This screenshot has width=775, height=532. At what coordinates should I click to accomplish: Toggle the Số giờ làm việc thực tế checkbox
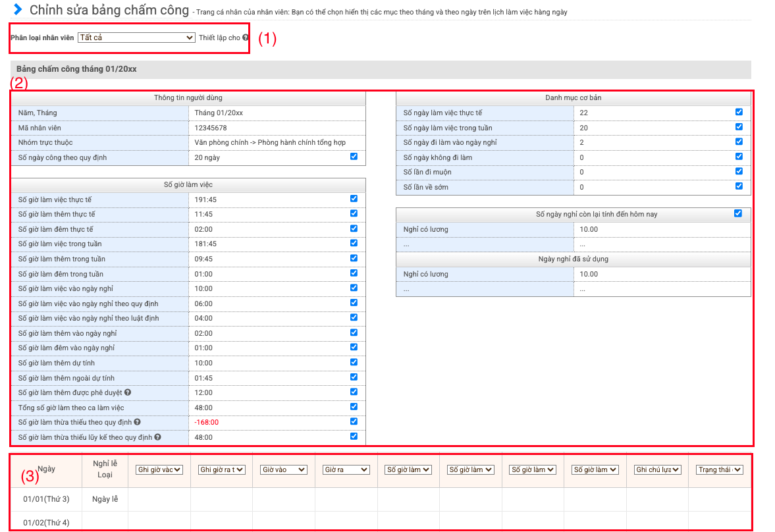(x=354, y=198)
